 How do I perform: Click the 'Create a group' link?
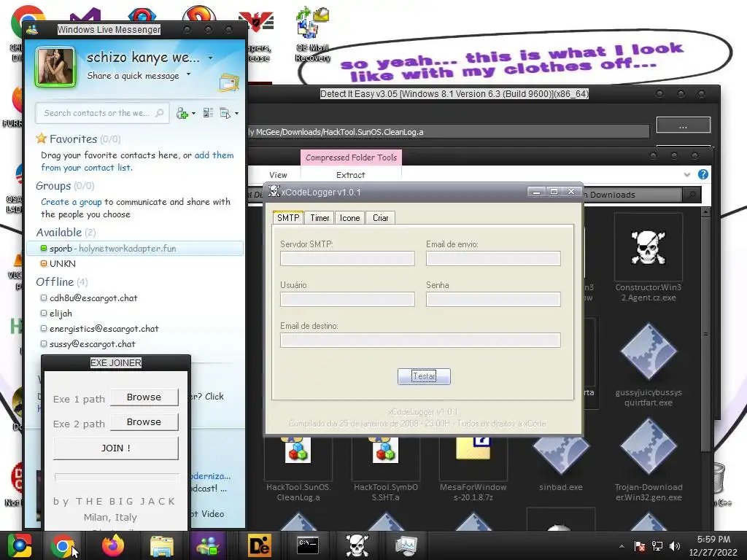pos(71,202)
